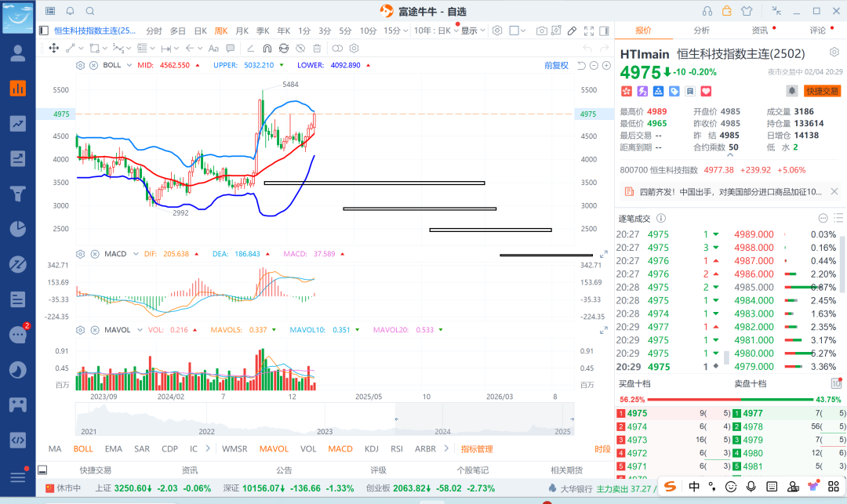Open the orange wallet icon
This screenshot has height=504, width=847.
[727, 11]
